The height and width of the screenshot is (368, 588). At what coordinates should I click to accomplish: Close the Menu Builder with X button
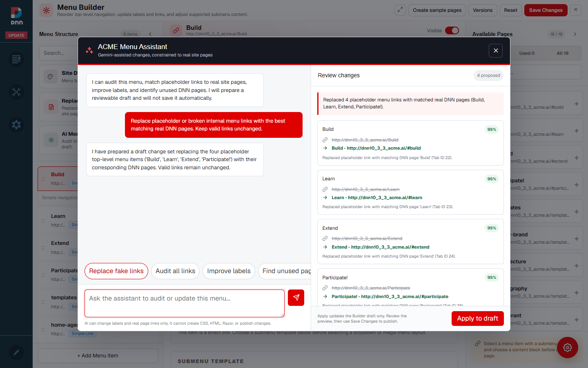576,10
